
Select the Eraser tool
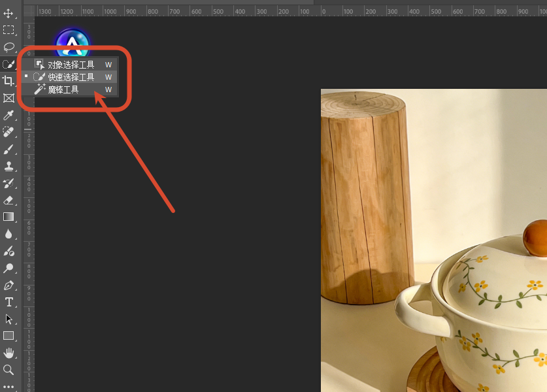(8, 200)
